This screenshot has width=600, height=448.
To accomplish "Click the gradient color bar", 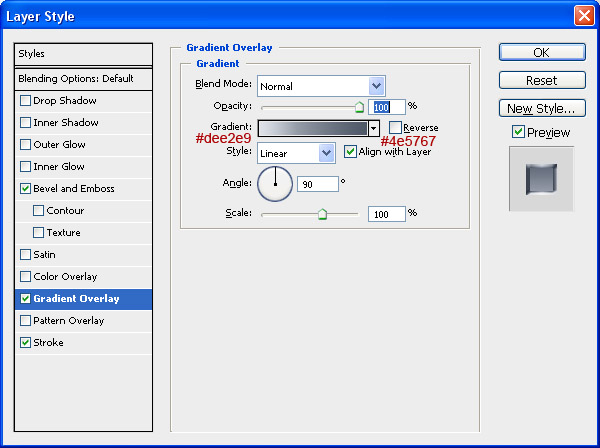I will [x=313, y=129].
